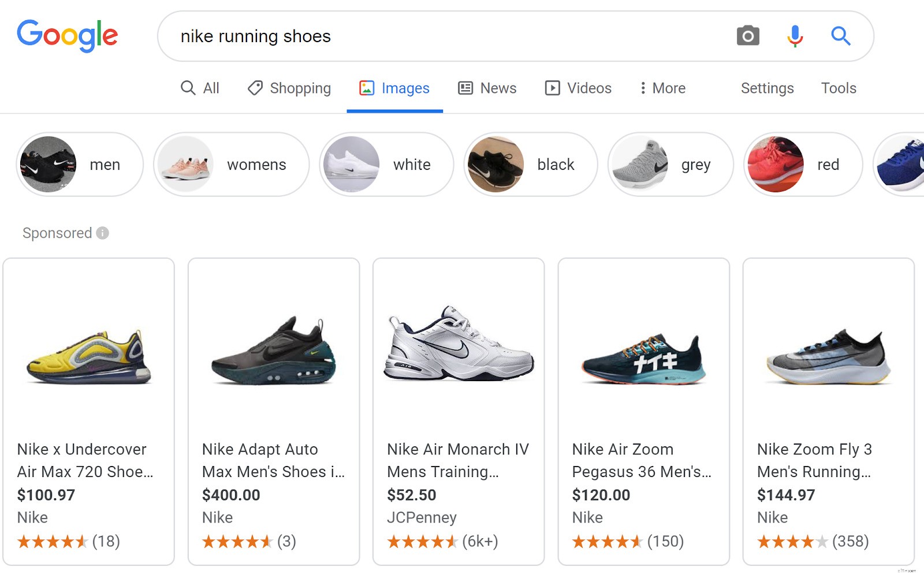Open the Settings menu
The width and height of the screenshot is (924, 574).
[766, 88]
